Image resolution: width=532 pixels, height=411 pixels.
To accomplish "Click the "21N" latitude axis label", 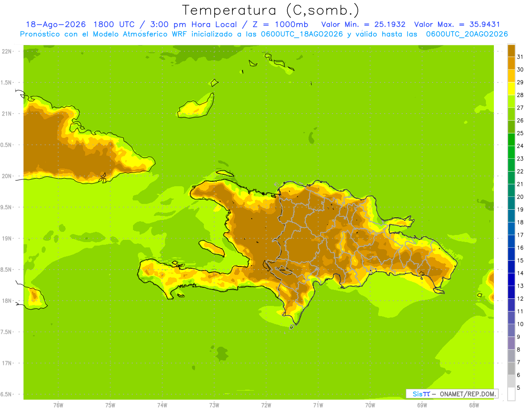I will pyautogui.click(x=7, y=114).
